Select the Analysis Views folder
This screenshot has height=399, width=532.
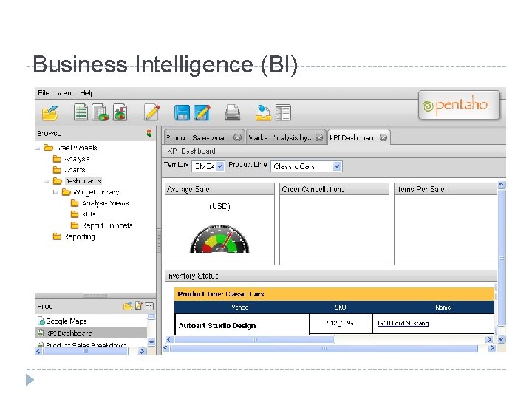click(x=106, y=203)
